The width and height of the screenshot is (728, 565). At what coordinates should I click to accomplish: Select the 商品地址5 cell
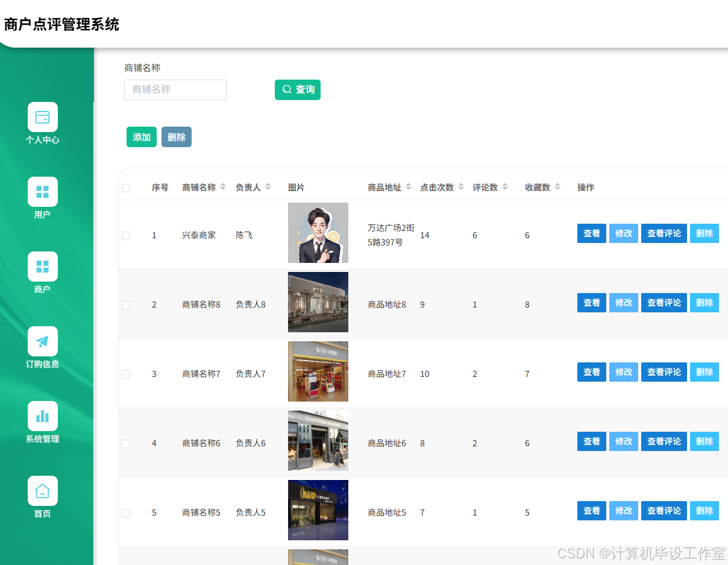[x=387, y=513]
